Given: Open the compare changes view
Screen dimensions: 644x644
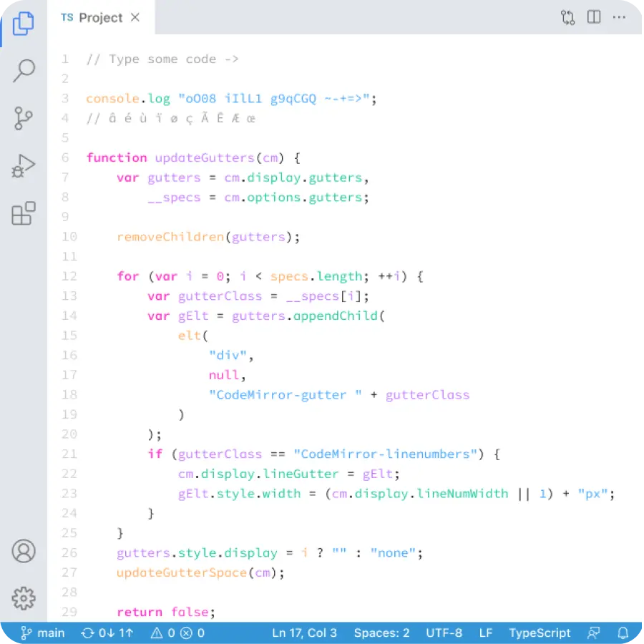Looking at the screenshot, I should coord(567,17).
